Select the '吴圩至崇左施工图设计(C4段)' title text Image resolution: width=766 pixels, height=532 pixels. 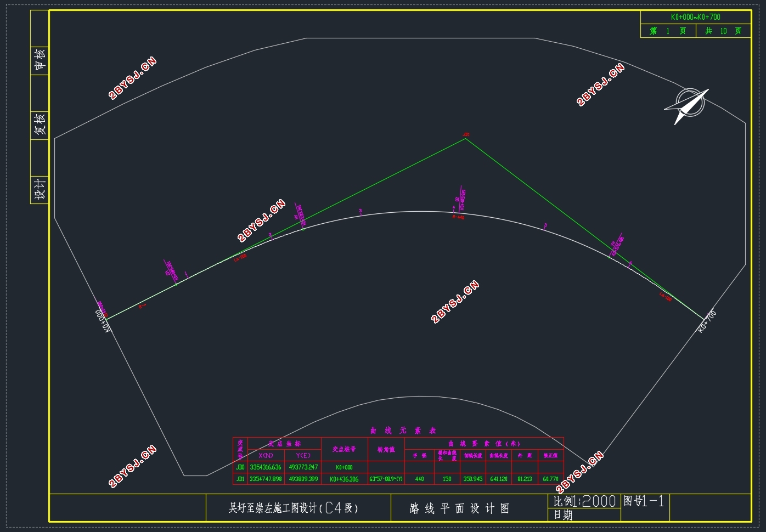[x=294, y=508]
